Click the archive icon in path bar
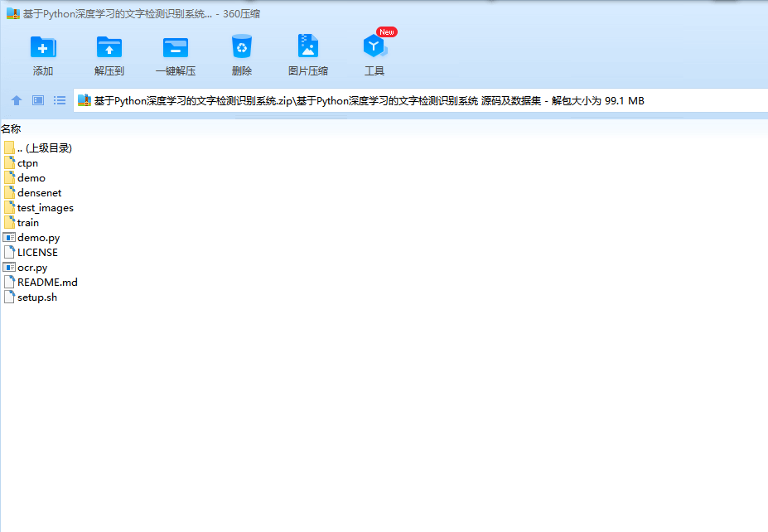The width and height of the screenshot is (768, 532). [85, 100]
